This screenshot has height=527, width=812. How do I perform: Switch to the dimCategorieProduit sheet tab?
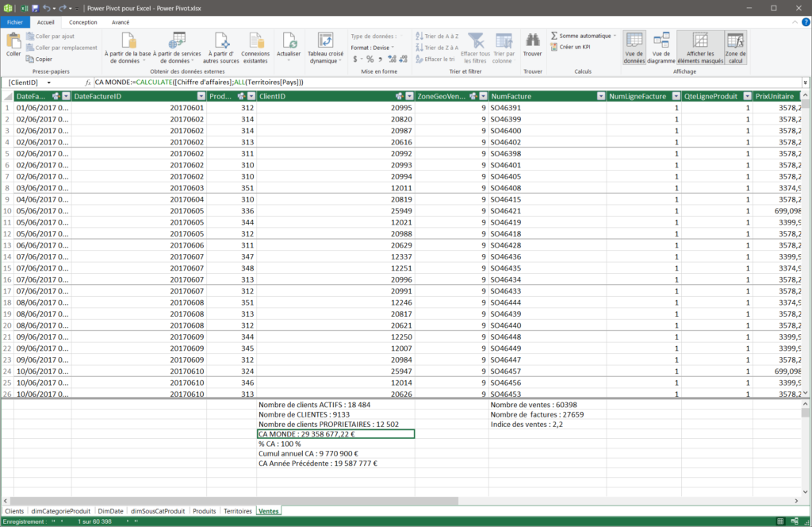(60, 511)
